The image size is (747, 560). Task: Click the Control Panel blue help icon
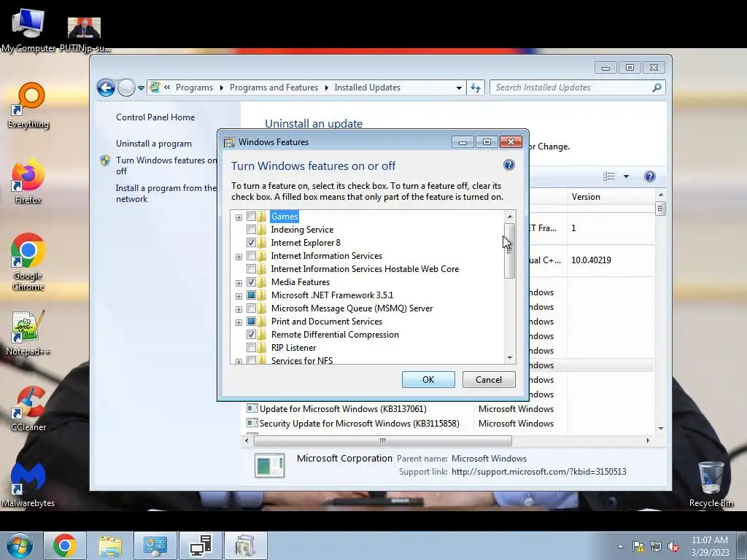(x=649, y=176)
